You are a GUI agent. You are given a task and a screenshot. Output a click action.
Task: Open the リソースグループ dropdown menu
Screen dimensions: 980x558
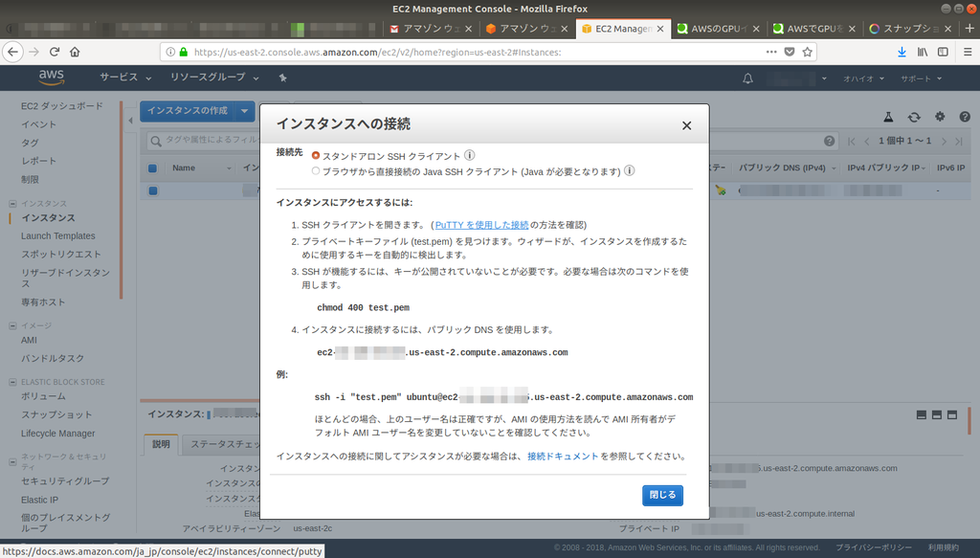pyautogui.click(x=214, y=78)
